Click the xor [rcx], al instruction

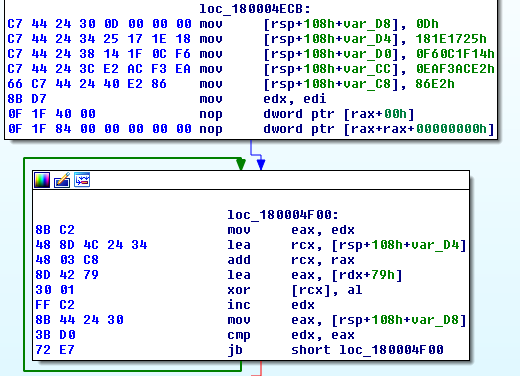tap(295, 290)
